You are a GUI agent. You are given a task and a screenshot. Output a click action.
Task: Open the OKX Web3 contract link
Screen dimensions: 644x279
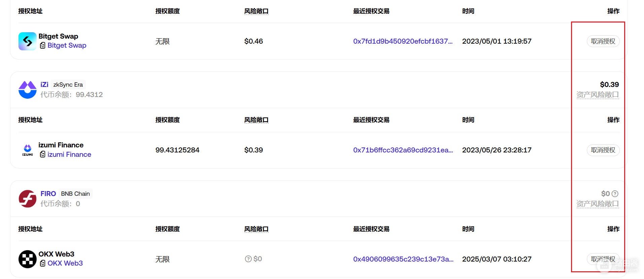tap(65, 263)
